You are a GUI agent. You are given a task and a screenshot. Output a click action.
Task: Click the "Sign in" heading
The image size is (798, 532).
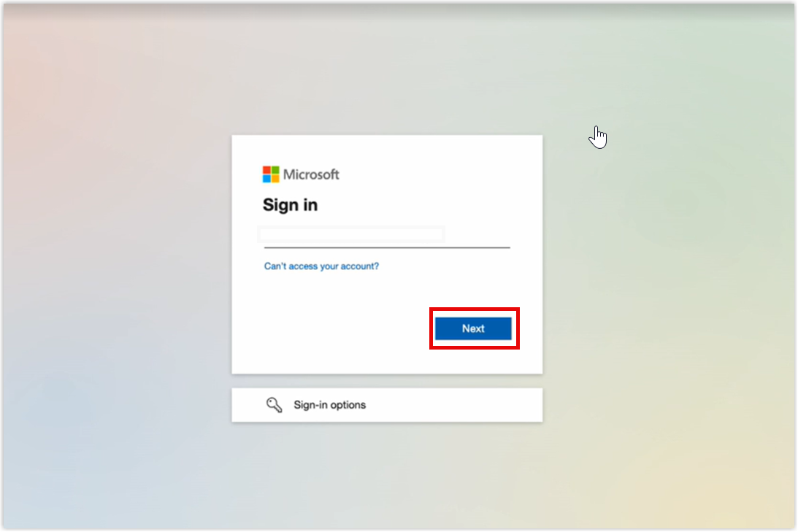(290, 205)
